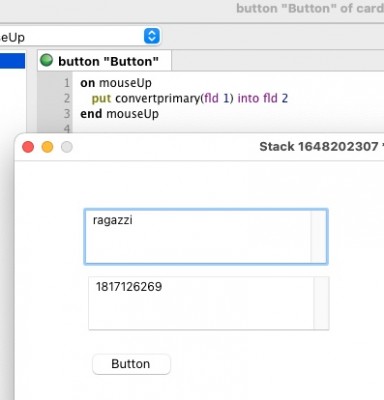Place cursor in "on mouseUp" line
Viewport: 384px width, 400px height.
pyautogui.click(x=116, y=83)
